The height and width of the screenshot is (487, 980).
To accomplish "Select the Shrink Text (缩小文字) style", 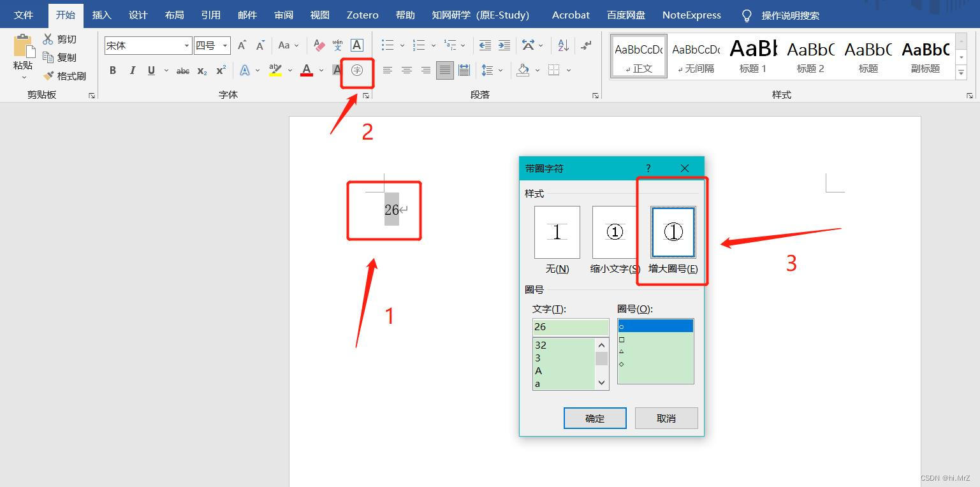I will click(x=615, y=232).
